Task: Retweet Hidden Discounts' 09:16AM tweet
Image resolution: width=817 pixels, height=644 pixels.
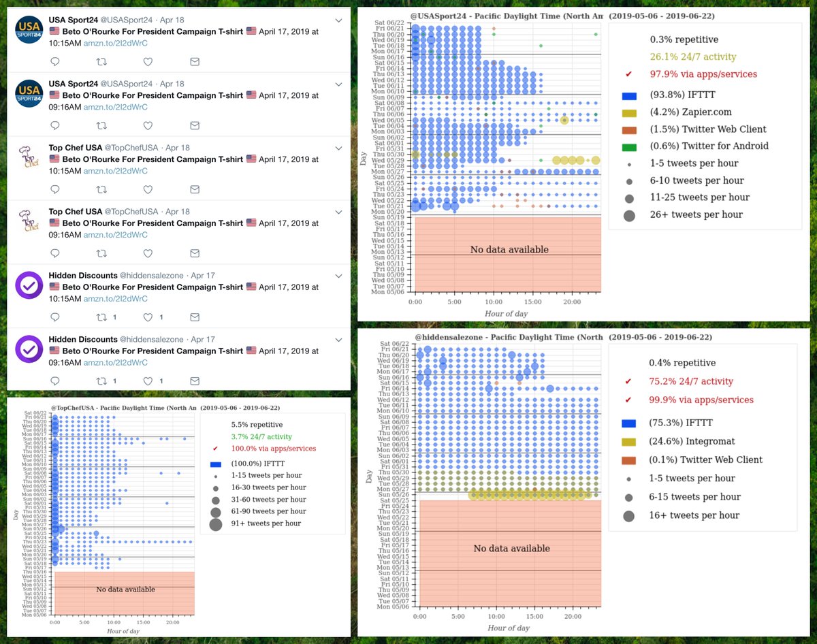Action: pos(101,381)
